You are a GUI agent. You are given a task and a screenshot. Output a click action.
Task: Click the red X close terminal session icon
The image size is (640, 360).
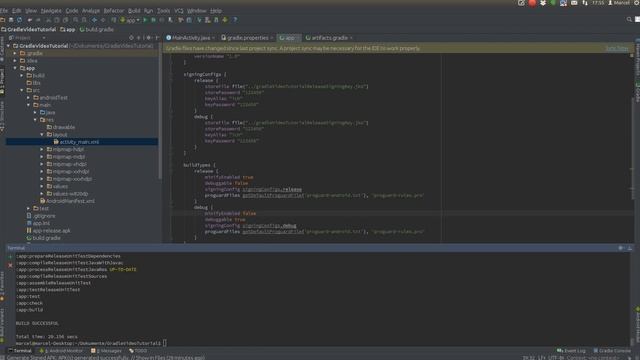click(x=11, y=265)
